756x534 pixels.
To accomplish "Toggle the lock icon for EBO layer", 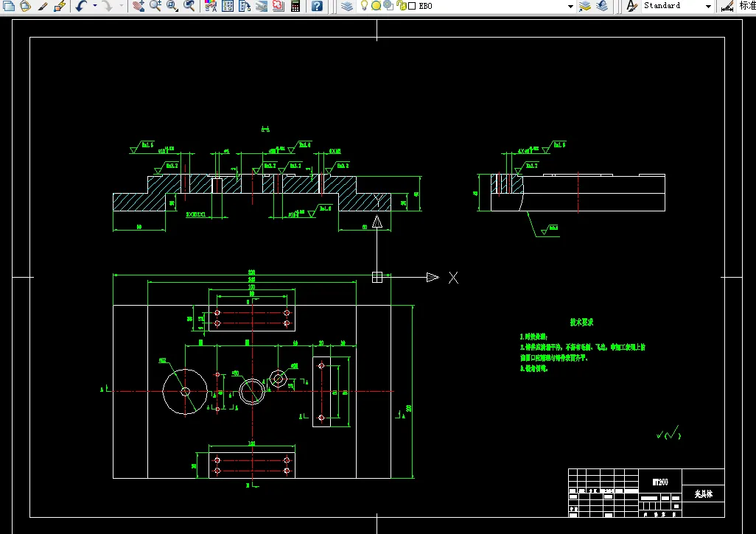I will click(401, 6).
